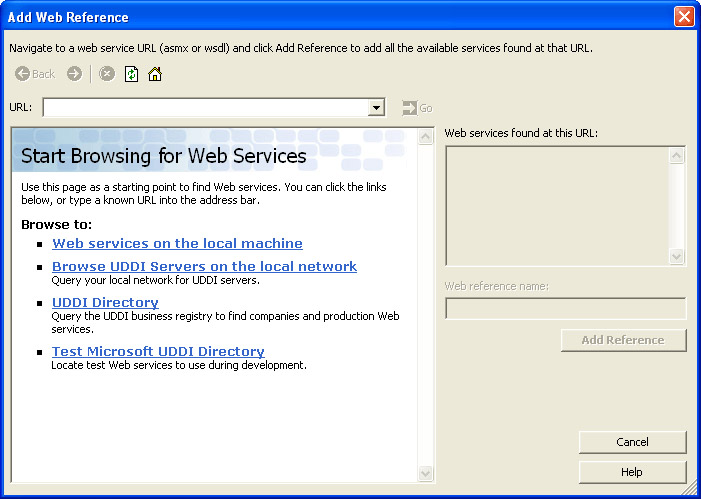Click the Web reference name field
Image resolution: width=701 pixels, height=499 pixels.
tap(565, 308)
